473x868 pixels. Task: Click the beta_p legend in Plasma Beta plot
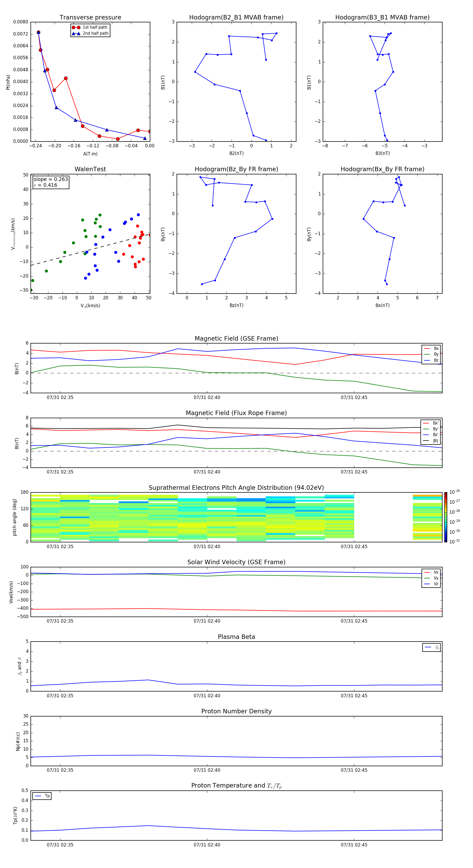click(x=431, y=647)
